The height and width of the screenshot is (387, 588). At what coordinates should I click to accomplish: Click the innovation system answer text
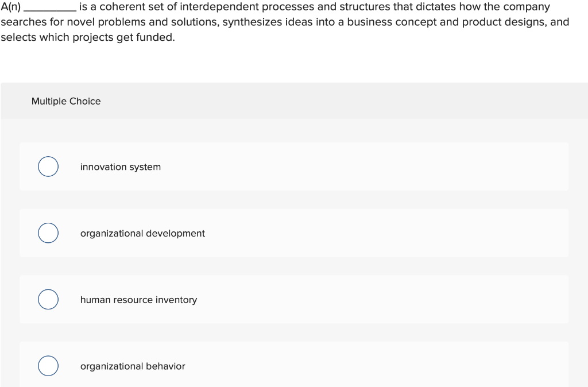click(121, 167)
